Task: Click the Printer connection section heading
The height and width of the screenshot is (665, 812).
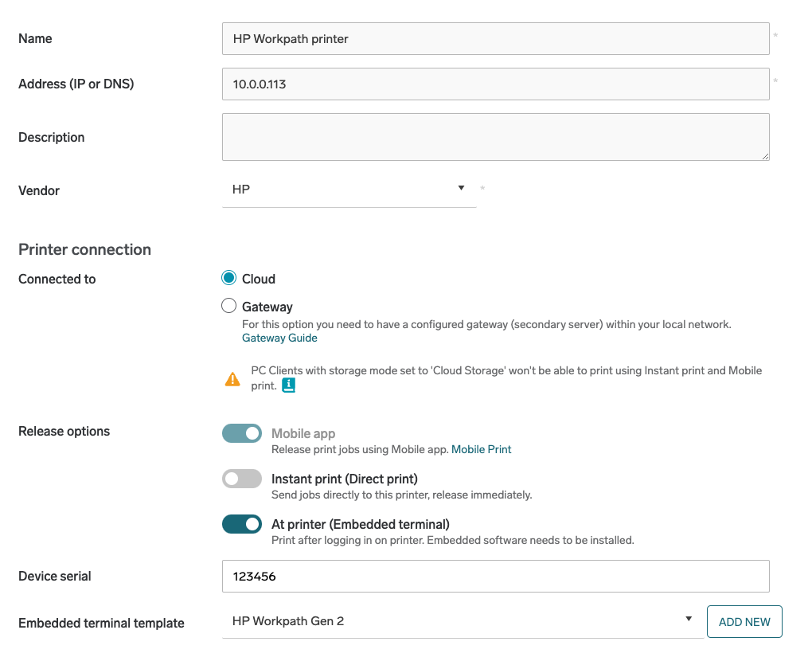Action: 84,249
